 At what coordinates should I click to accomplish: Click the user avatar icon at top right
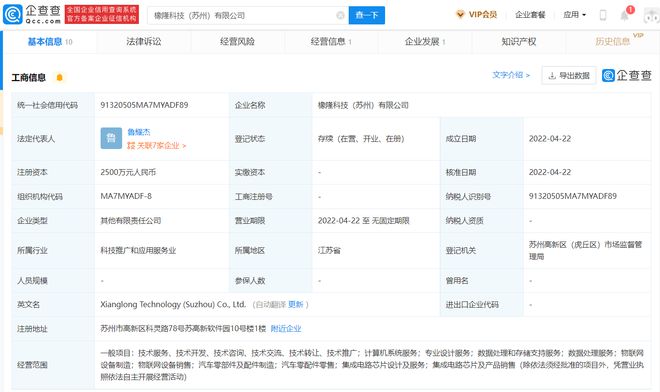click(652, 16)
